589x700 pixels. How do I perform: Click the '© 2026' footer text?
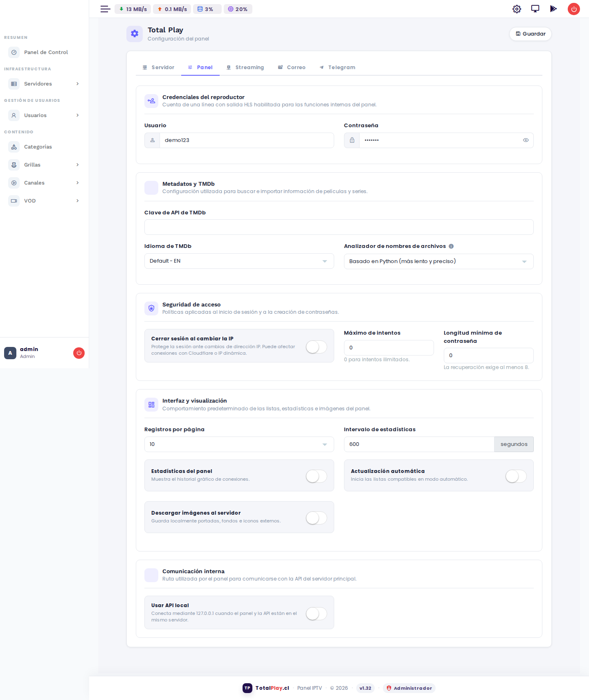tap(339, 688)
